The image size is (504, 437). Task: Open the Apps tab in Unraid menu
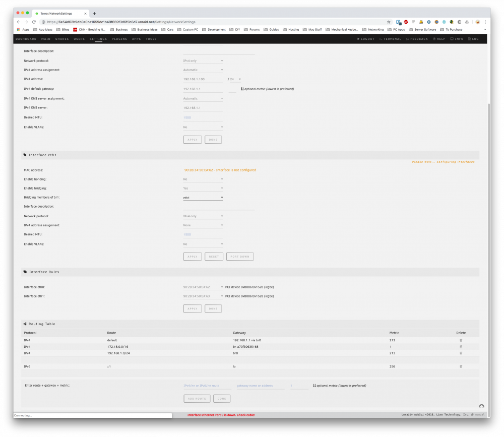tap(136, 39)
